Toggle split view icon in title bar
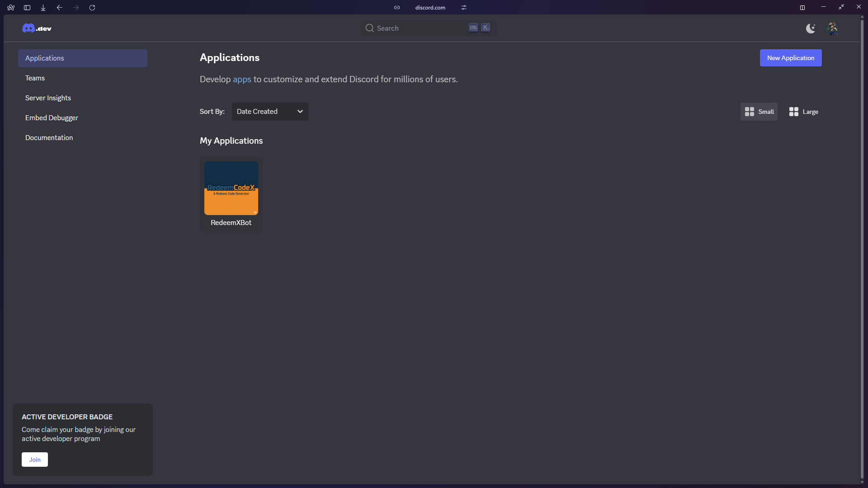This screenshot has height=488, width=868. 802,8
